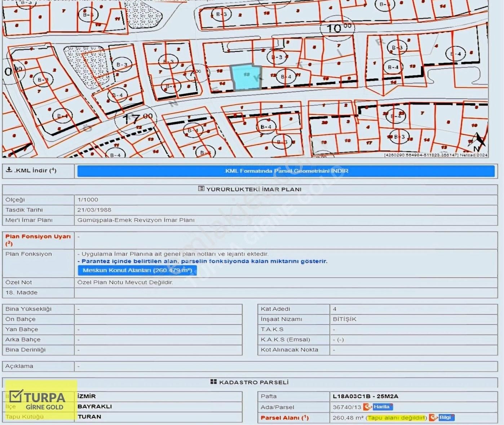Image resolution: width=504 pixels, height=425 pixels.
Task: Click the KADASTRO PARSELİ header
Action: pos(254,382)
